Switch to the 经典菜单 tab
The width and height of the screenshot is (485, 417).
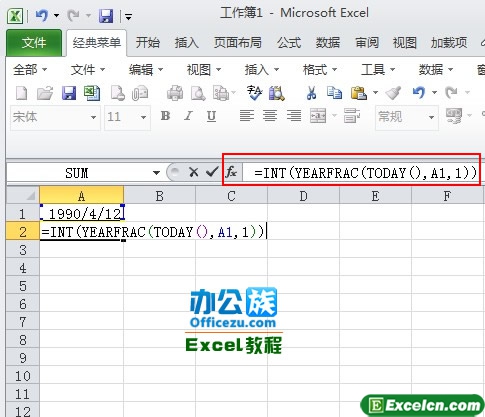coord(97,43)
